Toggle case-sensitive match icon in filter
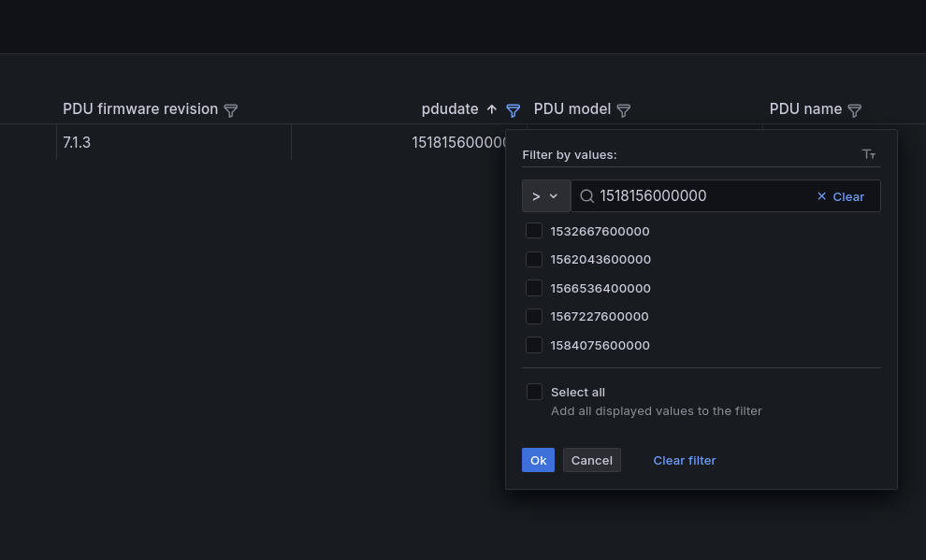926x560 pixels. 868,154
